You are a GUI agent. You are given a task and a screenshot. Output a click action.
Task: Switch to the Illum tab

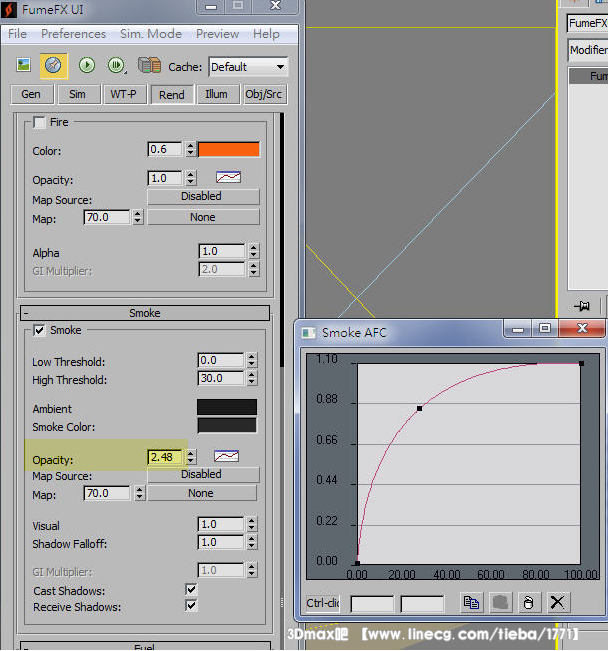click(x=216, y=95)
